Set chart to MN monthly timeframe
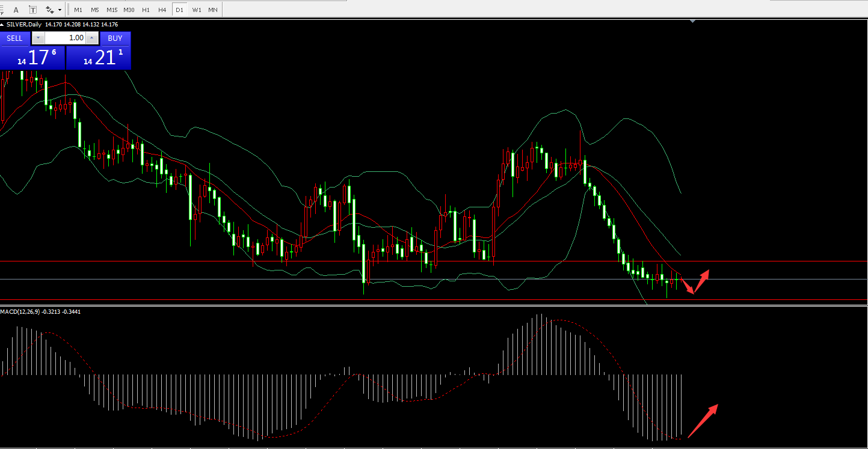The width and height of the screenshot is (868, 449). [x=213, y=10]
